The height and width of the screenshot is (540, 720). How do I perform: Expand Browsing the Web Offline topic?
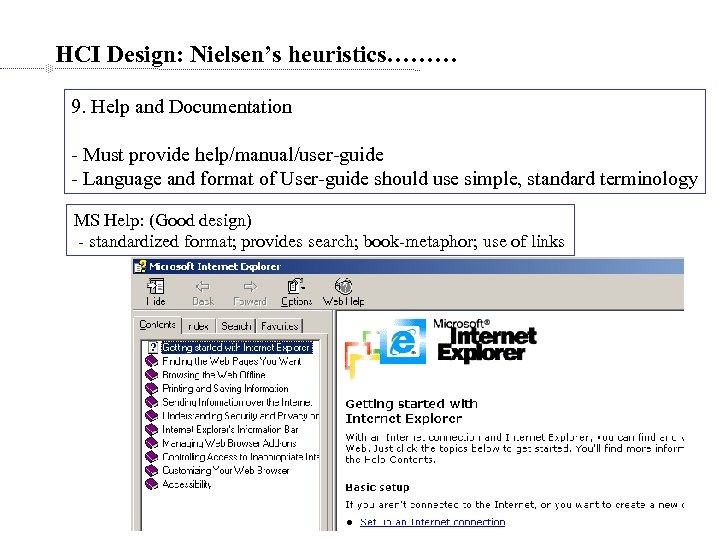[214, 375]
